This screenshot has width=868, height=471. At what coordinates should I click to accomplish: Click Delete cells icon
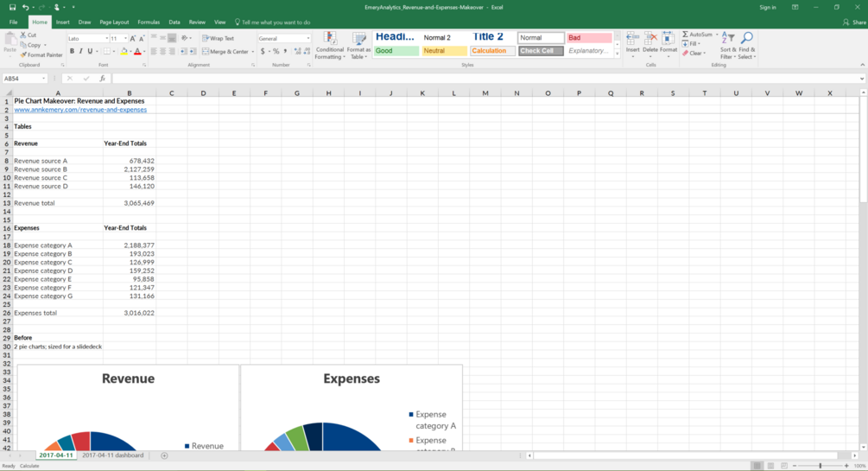[x=650, y=46]
